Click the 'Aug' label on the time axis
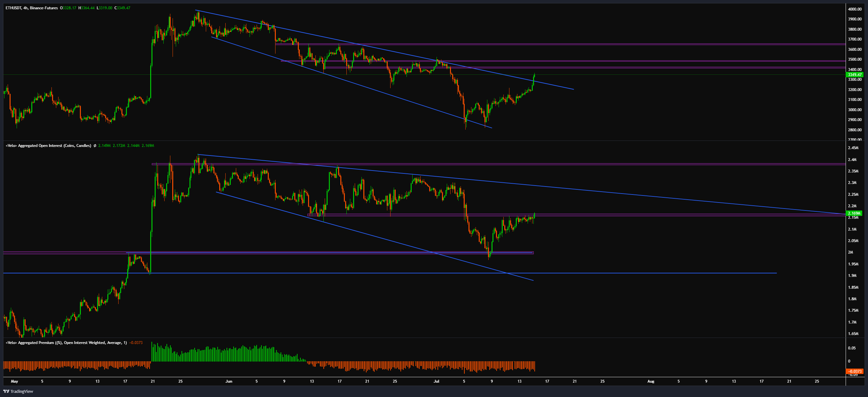The width and height of the screenshot is (868, 397). tap(650, 381)
